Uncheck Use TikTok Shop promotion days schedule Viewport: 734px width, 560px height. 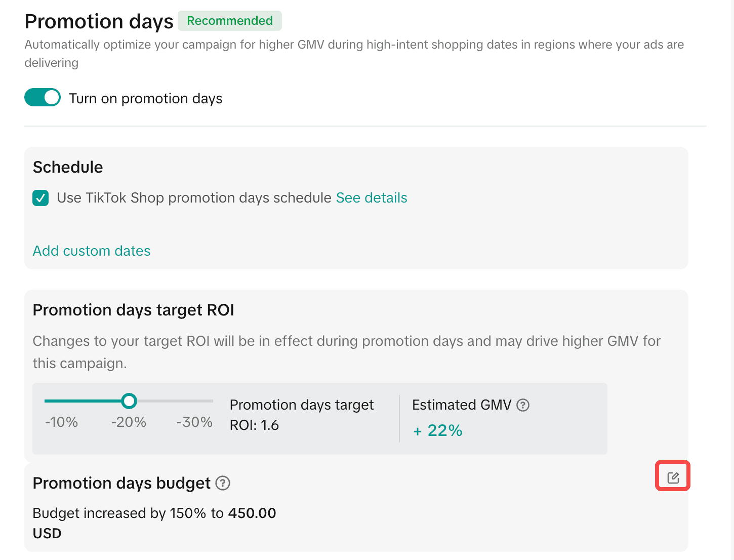41,198
